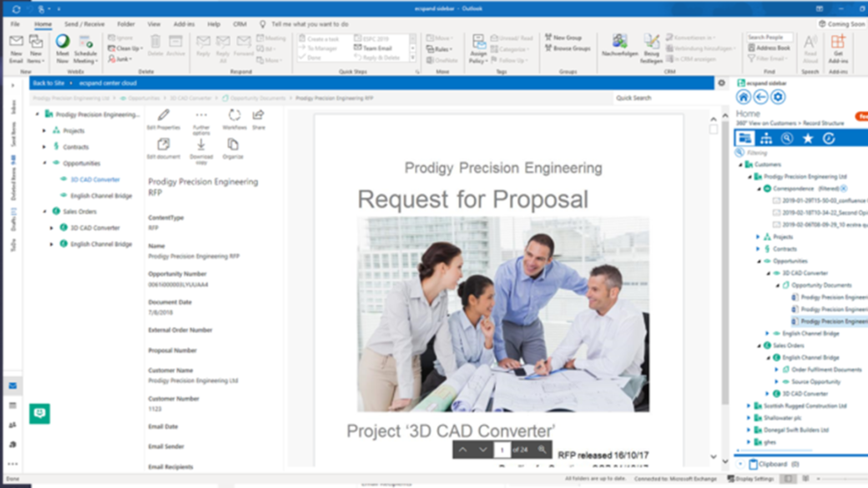Open Display Settings in status bar
The image size is (868, 488).
pos(750,479)
